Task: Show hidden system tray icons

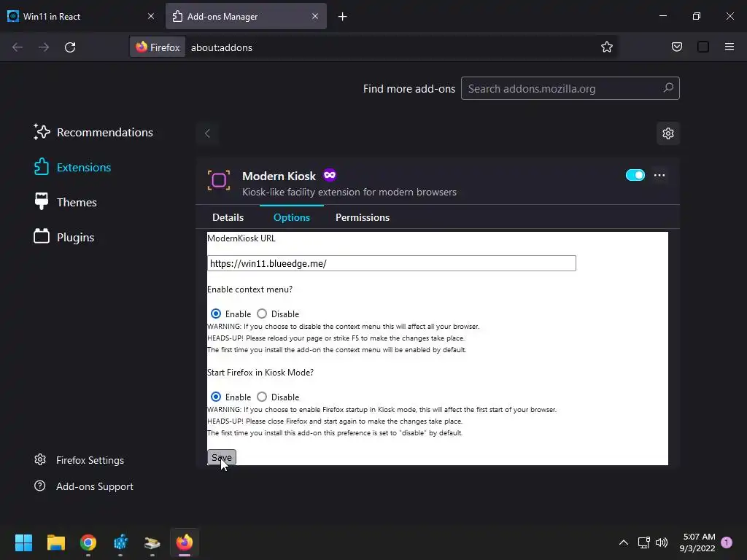Action: 623,542
